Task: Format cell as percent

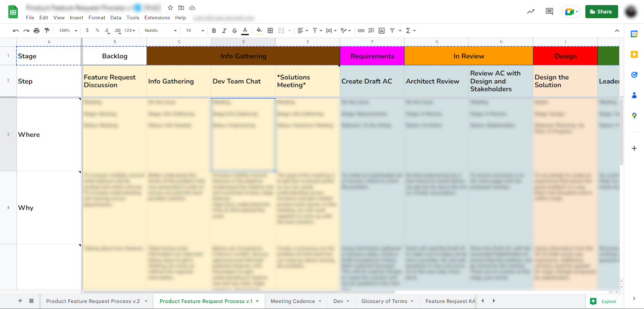Action: (x=97, y=31)
